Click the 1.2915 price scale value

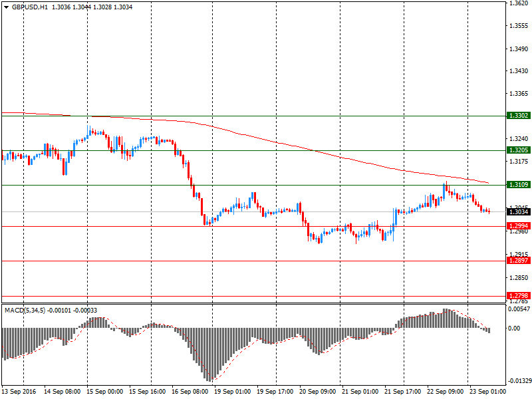click(519, 254)
